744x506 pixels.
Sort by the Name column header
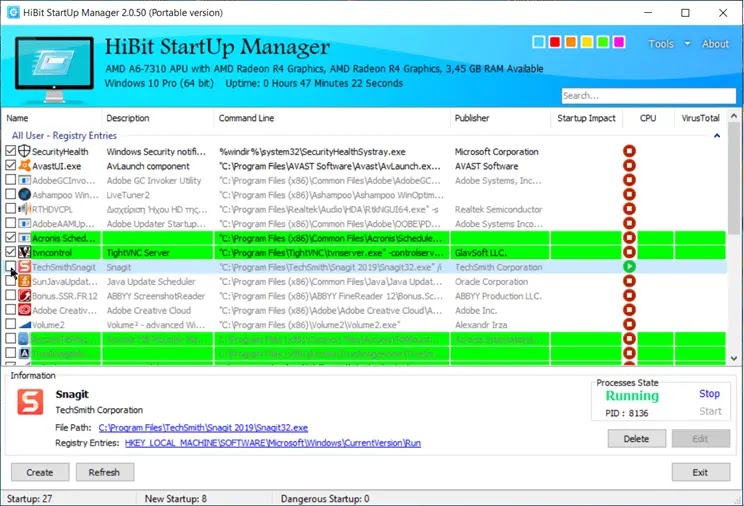pos(51,118)
